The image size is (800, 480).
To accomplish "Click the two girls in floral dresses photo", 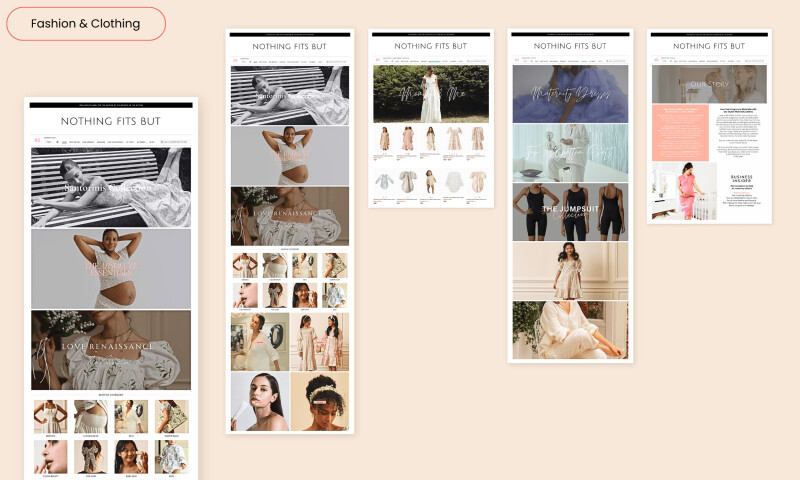I will (x=319, y=342).
